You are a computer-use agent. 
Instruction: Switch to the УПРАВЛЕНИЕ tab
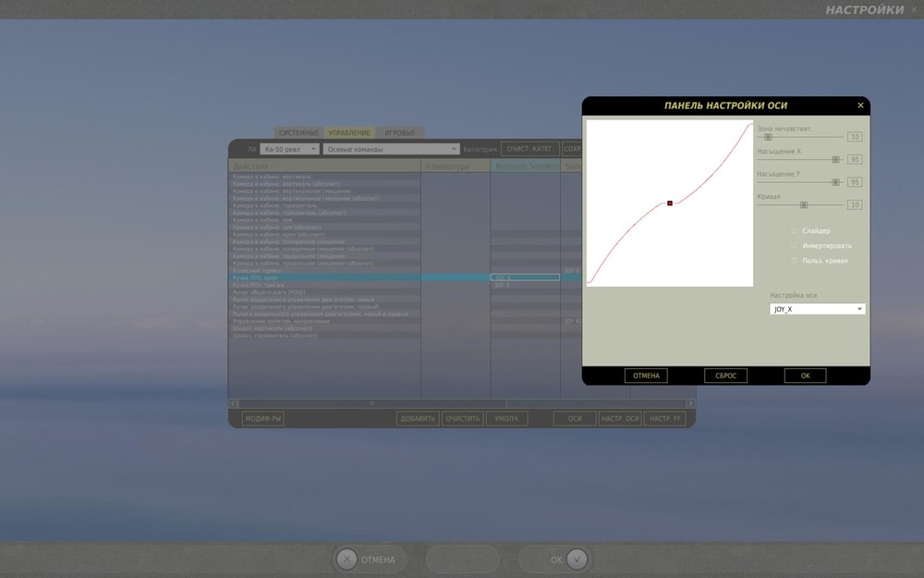click(x=349, y=132)
